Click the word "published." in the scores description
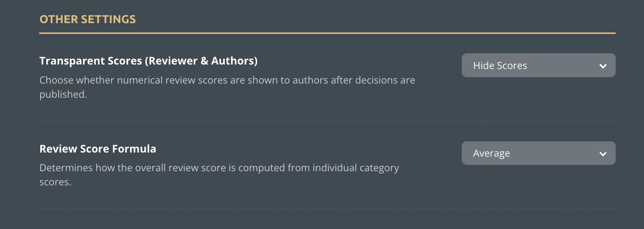This screenshot has width=644, height=229. 63,94
